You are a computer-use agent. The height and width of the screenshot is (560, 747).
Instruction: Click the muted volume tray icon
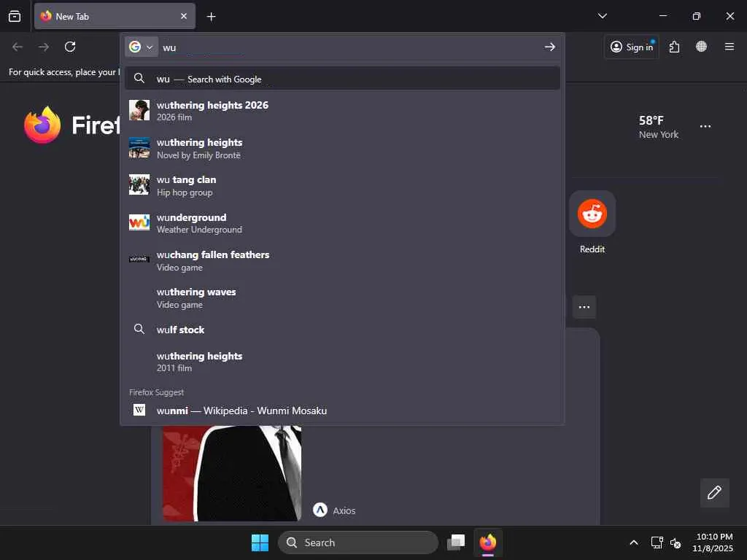[675, 542]
